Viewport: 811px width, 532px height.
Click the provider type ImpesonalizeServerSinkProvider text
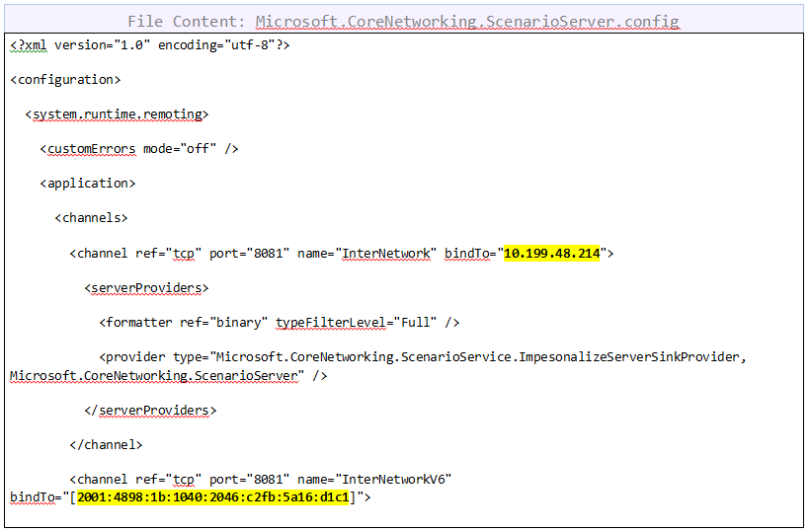pyautogui.click(x=423, y=357)
